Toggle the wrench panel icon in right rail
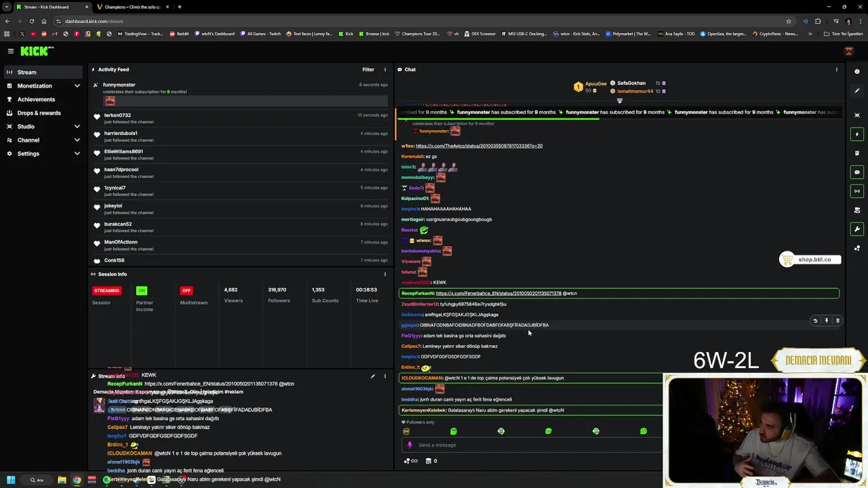The image size is (868, 488). point(857,229)
